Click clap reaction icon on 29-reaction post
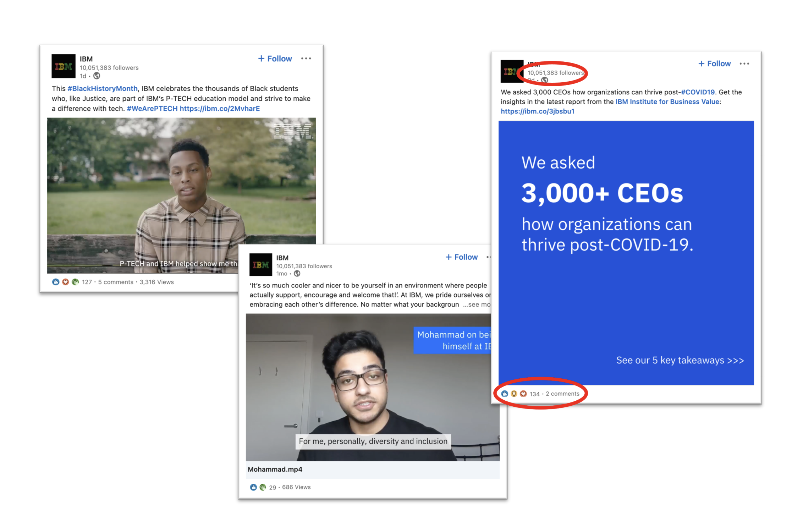This screenshot has width=792, height=532. click(x=263, y=487)
